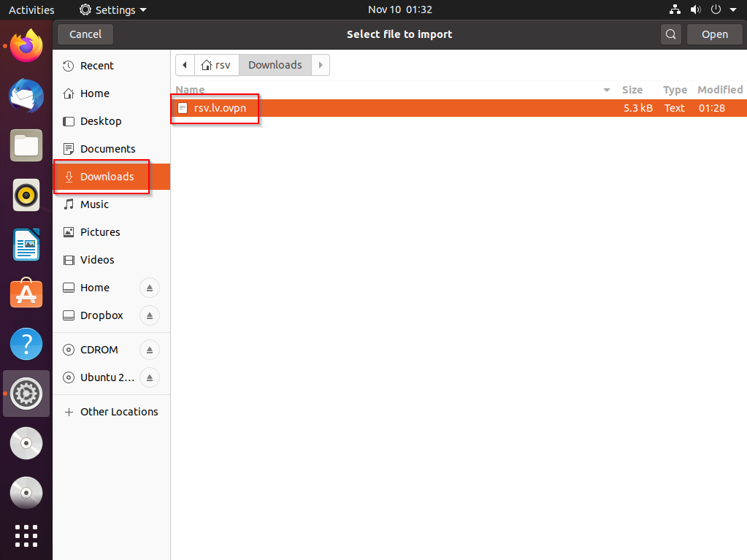The image size is (747, 560).
Task: Click the Name column sort arrow
Action: pyautogui.click(x=607, y=90)
